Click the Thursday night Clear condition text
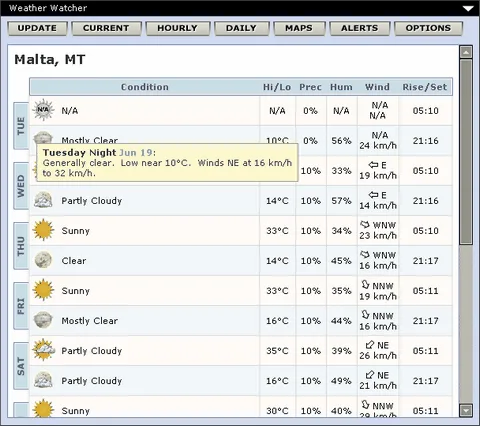480x426 pixels. pyautogui.click(x=74, y=261)
